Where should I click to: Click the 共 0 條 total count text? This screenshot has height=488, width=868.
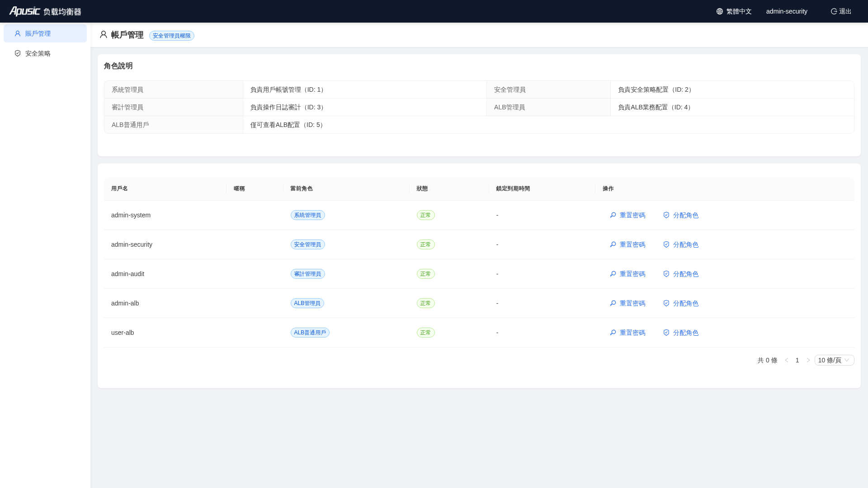pos(768,360)
